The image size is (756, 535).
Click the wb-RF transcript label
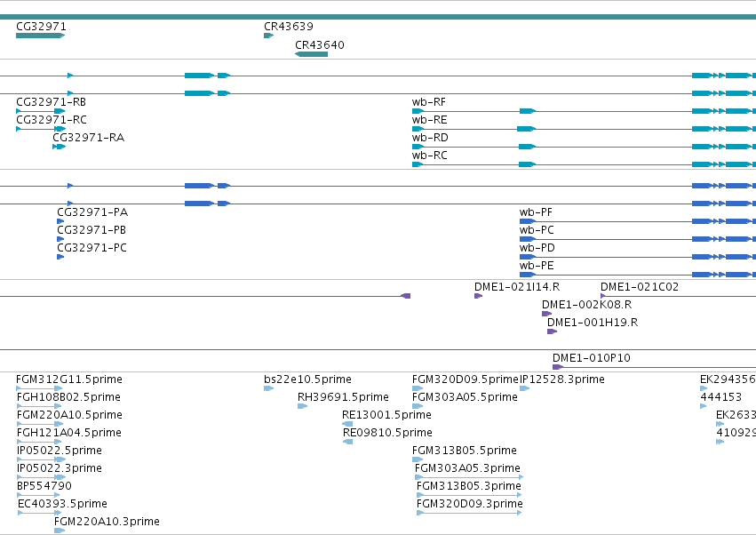click(x=429, y=102)
